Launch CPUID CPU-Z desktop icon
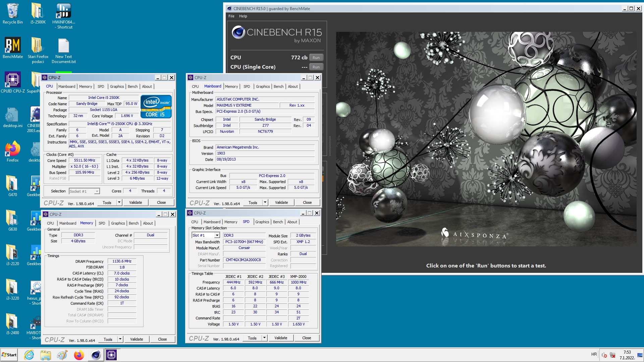This screenshot has height=362, width=644. pos(13,82)
